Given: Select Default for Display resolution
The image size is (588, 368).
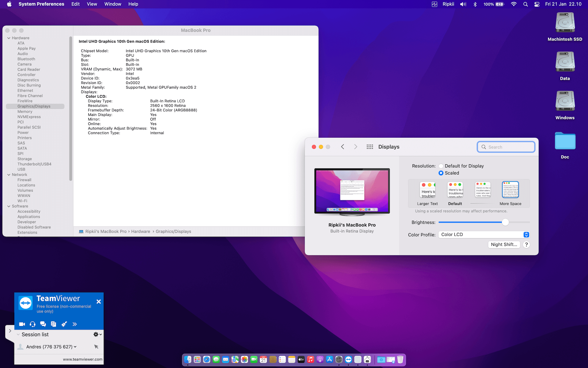Looking at the screenshot, I should [x=441, y=166].
